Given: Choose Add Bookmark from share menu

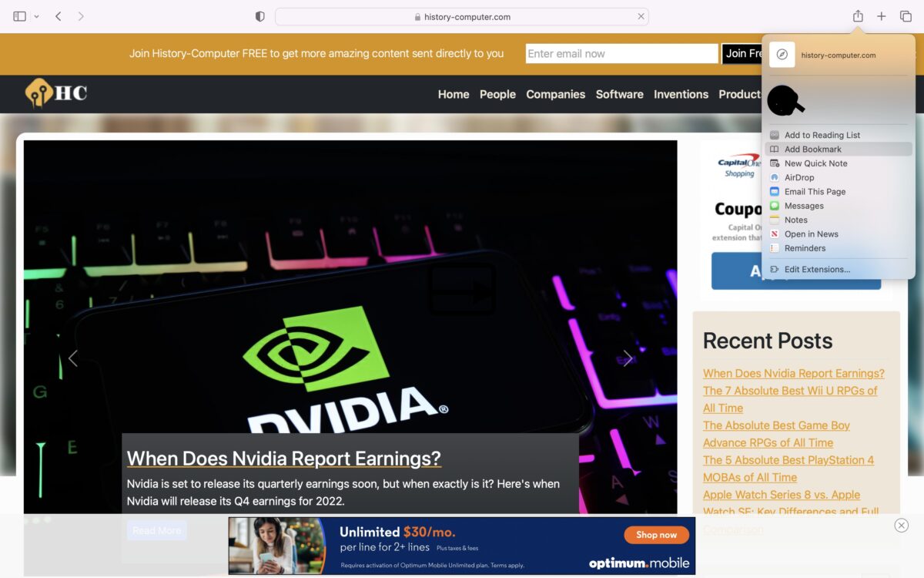Looking at the screenshot, I should tap(812, 150).
